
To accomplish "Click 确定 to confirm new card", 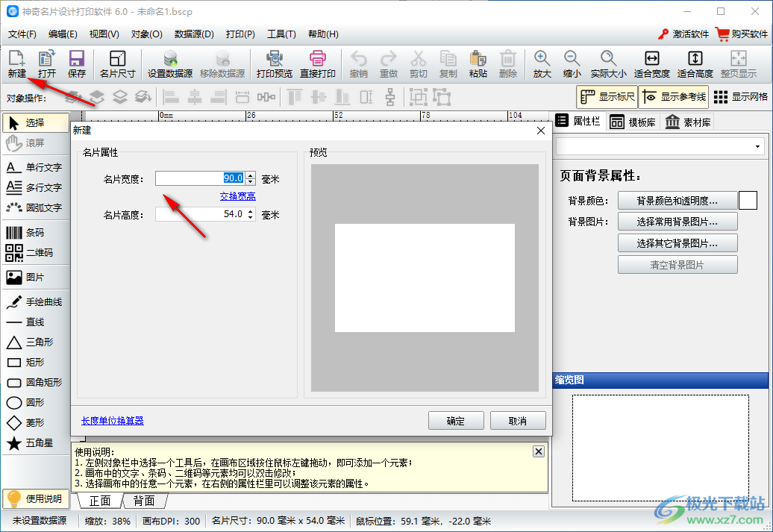I will [x=455, y=421].
